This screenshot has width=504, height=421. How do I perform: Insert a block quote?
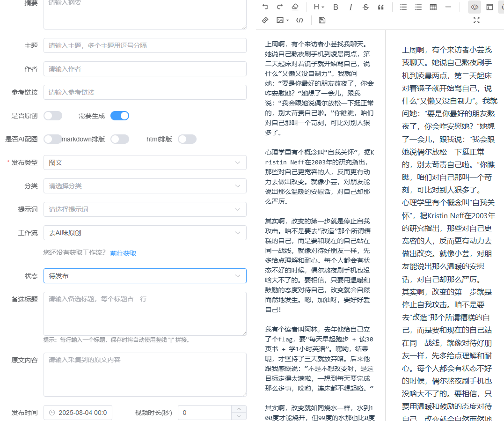[x=380, y=7]
